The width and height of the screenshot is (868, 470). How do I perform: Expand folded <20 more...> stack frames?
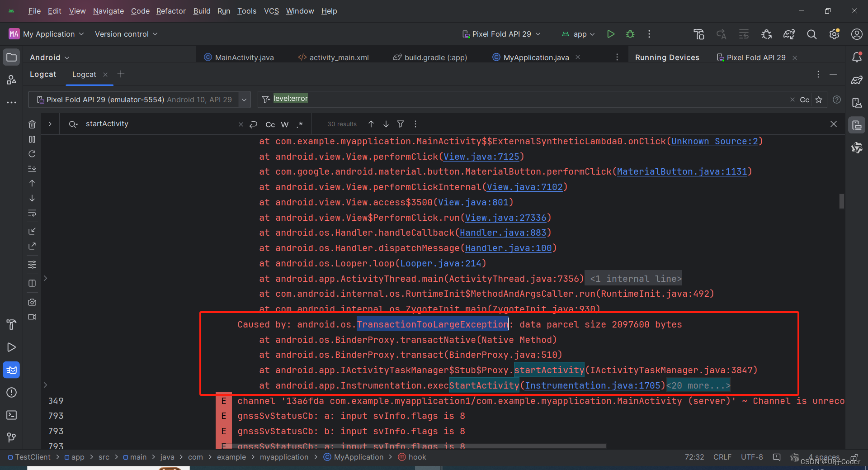pyautogui.click(x=698, y=385)
